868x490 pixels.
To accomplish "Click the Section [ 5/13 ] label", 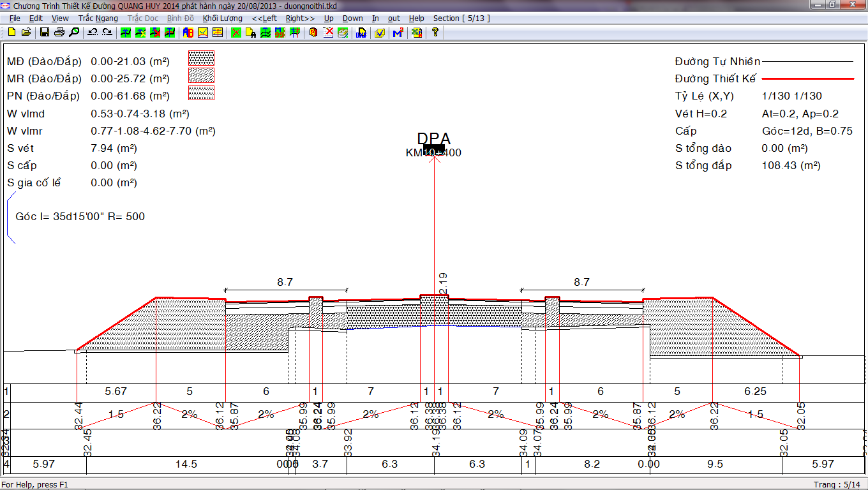I will 461,19.
